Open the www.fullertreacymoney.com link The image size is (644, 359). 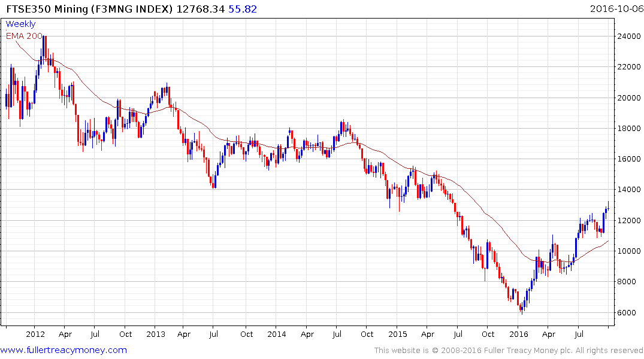tap(64, 350)
